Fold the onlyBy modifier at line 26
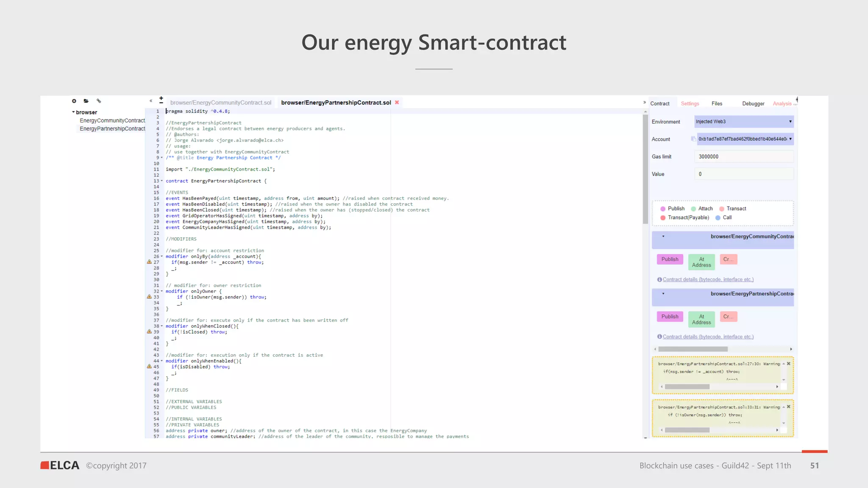 point(162,256)
